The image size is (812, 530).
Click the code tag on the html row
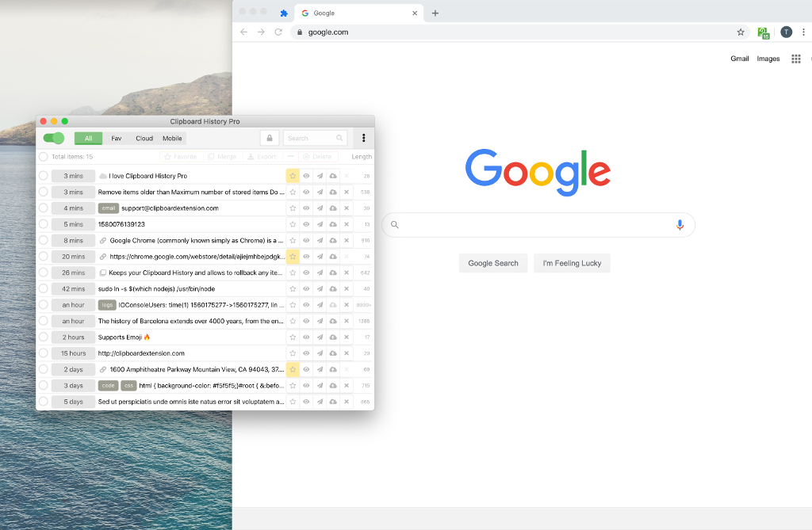pos(108,386)
